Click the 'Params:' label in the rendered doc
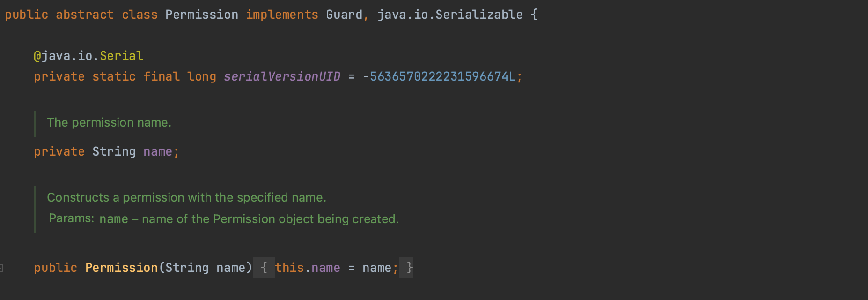Viewport: 868px width, 300px height. (71, 218)
